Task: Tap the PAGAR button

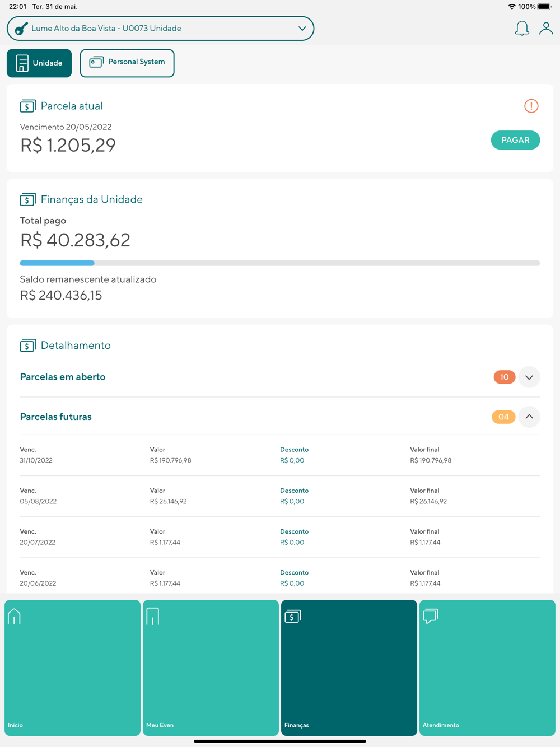Action: pyautogui.click(x=515, y=140)
